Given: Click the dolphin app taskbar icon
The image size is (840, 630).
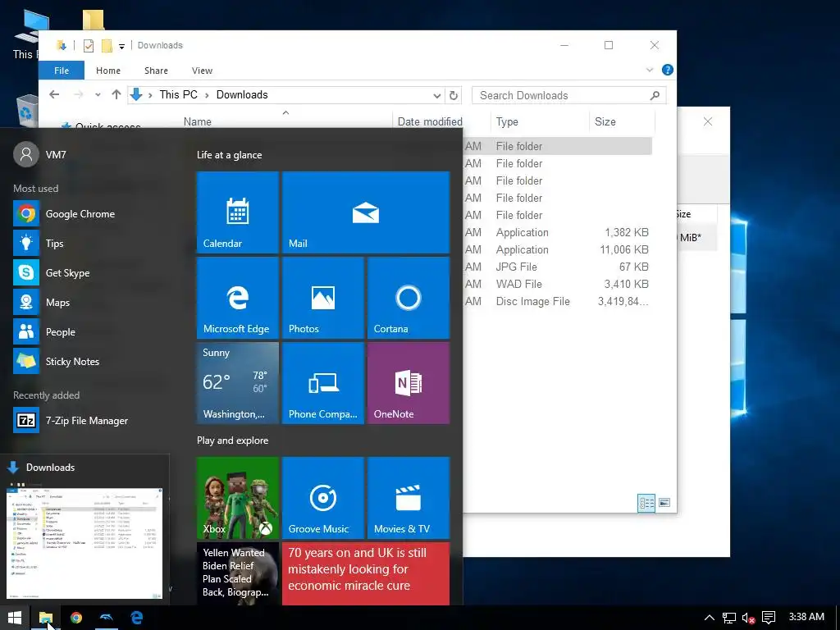Looking at the screenshot, I should tap(107, 618).
